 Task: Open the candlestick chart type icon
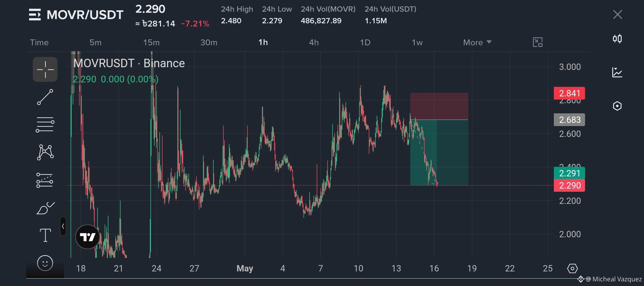point(617,39)
